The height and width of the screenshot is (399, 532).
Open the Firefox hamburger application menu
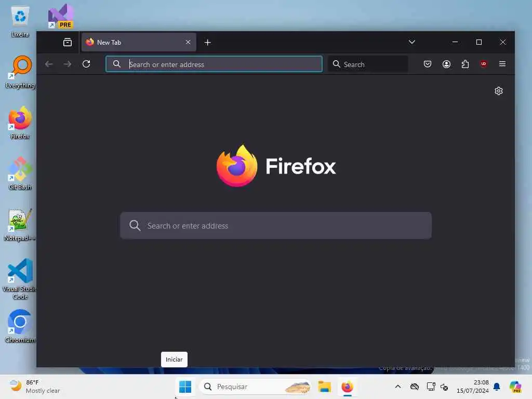502,64
